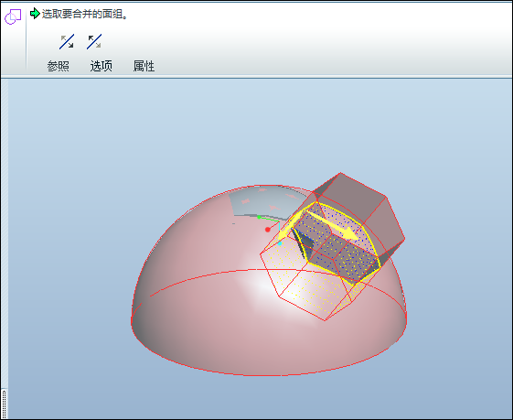This screenshot has height=420, width=513.
Task: Select the dark gray inner face of the prism
Action: (x=303, y=242)
